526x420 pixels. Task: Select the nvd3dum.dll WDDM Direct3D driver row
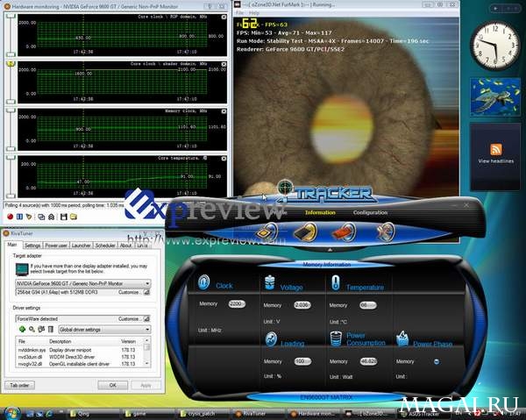click(79, 357)
